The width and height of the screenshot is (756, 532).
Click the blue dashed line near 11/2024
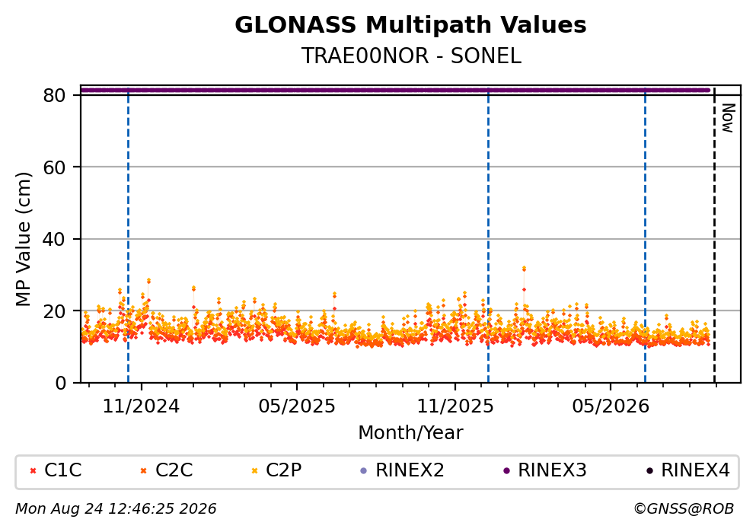(x=128, y=235)
